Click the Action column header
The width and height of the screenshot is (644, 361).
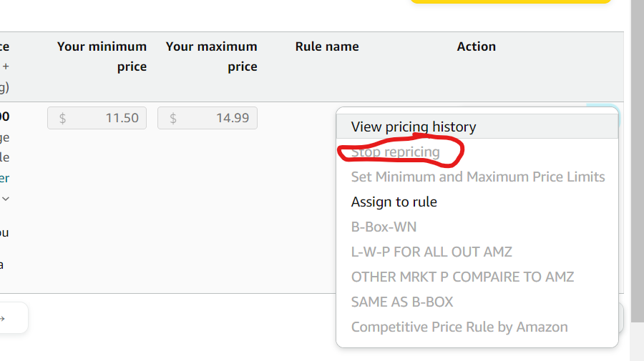pos(477,46)
